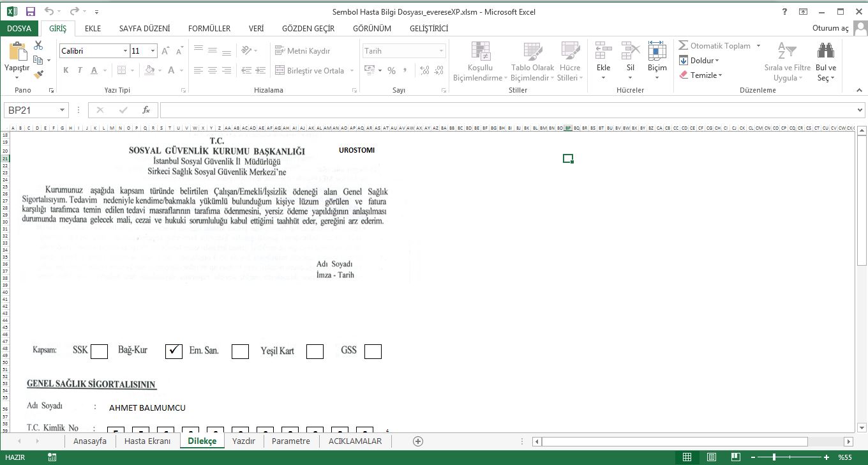Switch to SAYFA DÜZENİ ribbon tab
Viewport: 868px width, 465px height.
[x=144, y=28]
